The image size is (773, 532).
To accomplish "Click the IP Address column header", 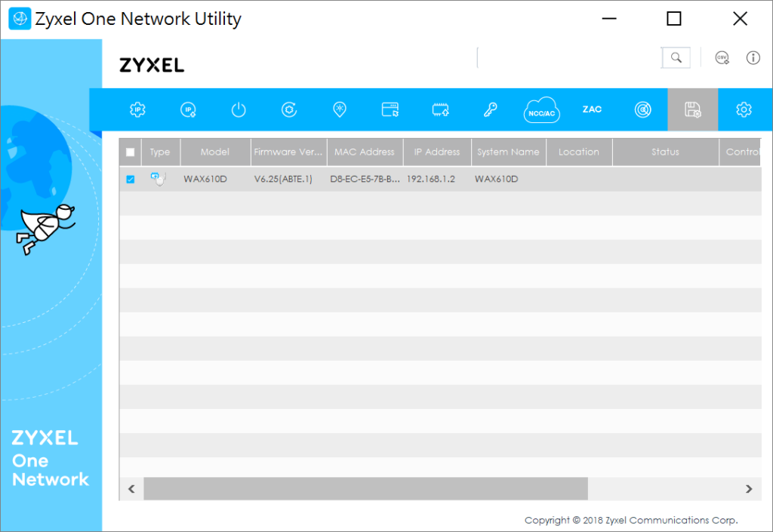I will (x=437, y=152).
